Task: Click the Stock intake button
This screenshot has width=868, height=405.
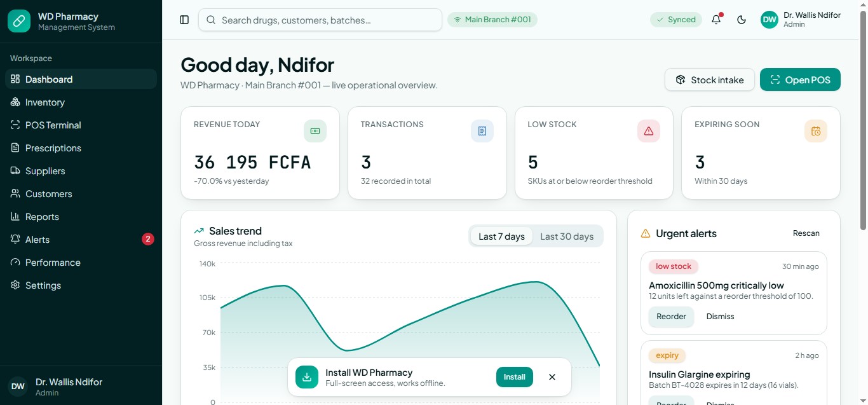Action: click(x=710, y=79)
